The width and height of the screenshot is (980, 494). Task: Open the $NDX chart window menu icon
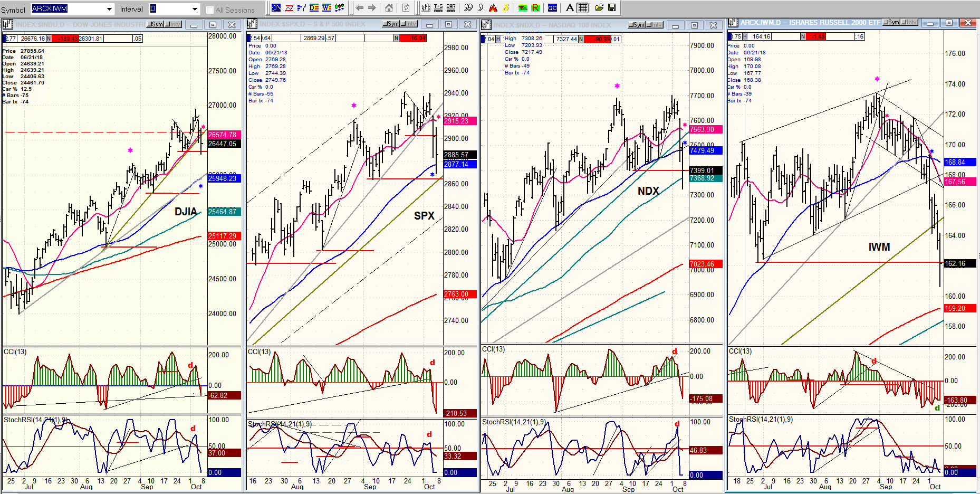pos(486,25)
